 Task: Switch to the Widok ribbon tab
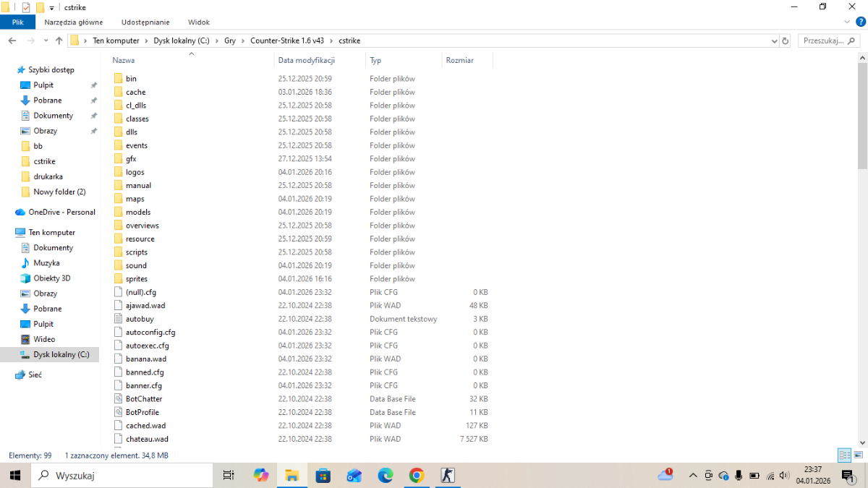pos(198,22)
